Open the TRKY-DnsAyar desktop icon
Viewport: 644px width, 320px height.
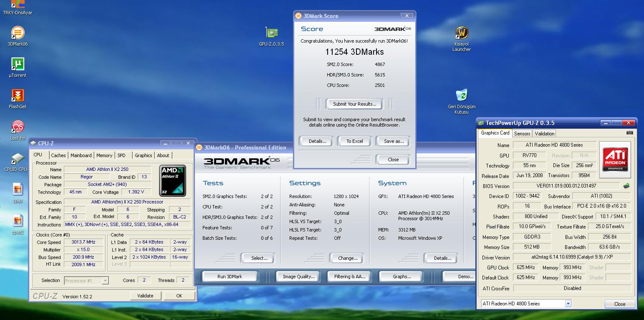pos(18,8)
